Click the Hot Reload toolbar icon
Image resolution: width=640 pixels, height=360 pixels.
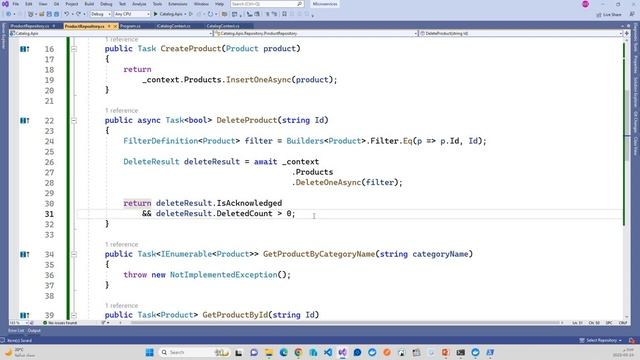click(x=210, y=14)
